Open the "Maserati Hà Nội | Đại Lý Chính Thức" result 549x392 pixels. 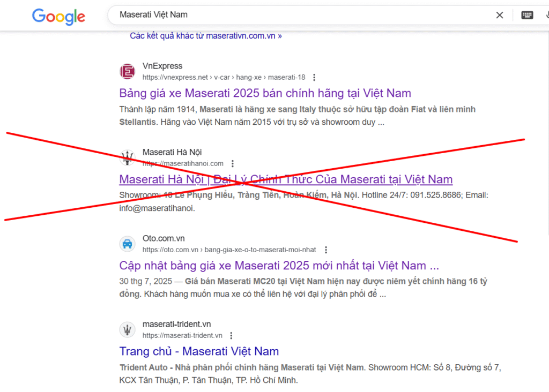pos(285,179)
